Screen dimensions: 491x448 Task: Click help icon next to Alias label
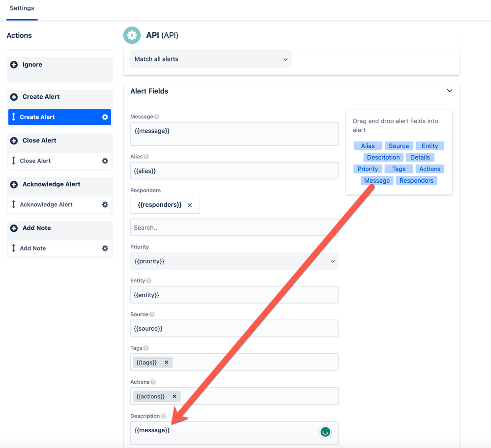(x=146, y=157)
